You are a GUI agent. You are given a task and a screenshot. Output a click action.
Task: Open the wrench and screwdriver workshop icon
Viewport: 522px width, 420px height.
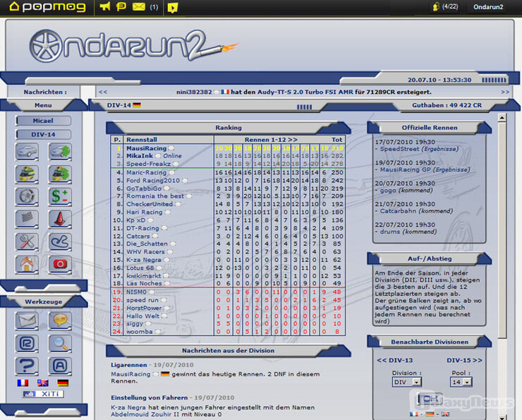pyautogui.click(x=27, y=242)
